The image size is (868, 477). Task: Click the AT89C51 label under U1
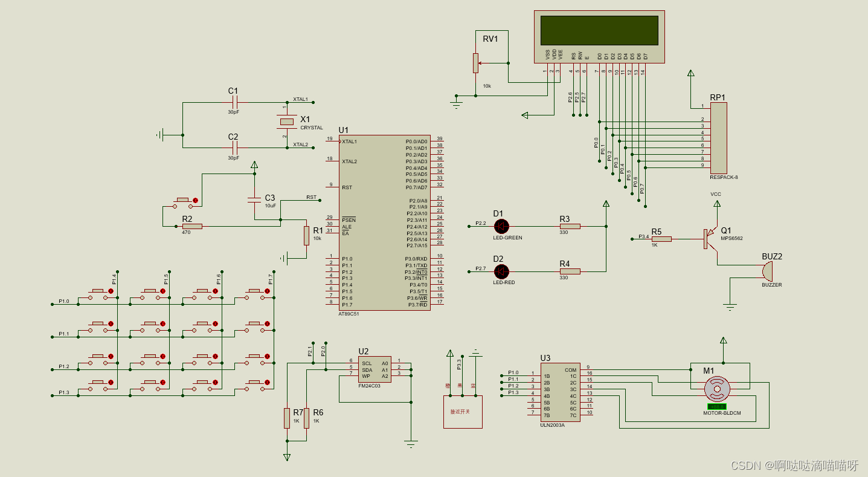[349, 314]
